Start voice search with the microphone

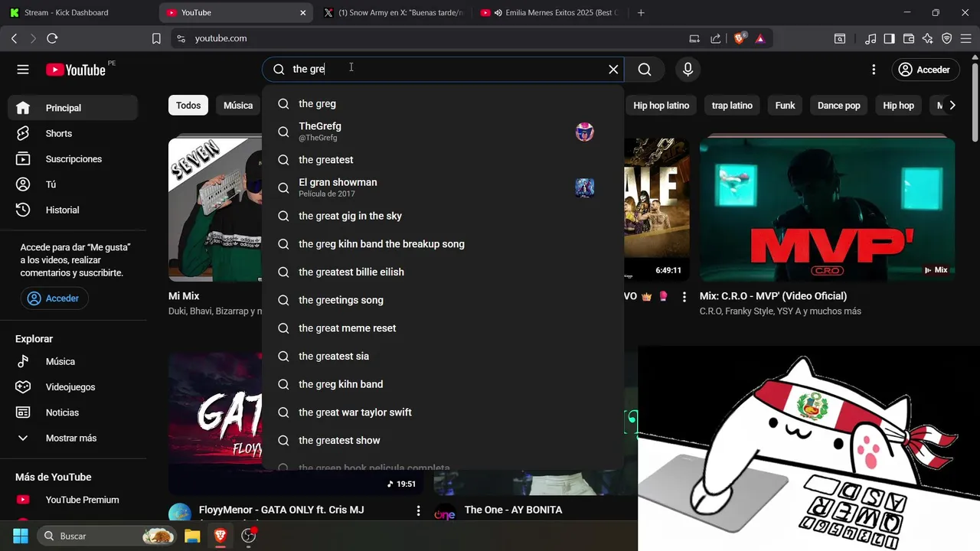(x=688, y=70)
